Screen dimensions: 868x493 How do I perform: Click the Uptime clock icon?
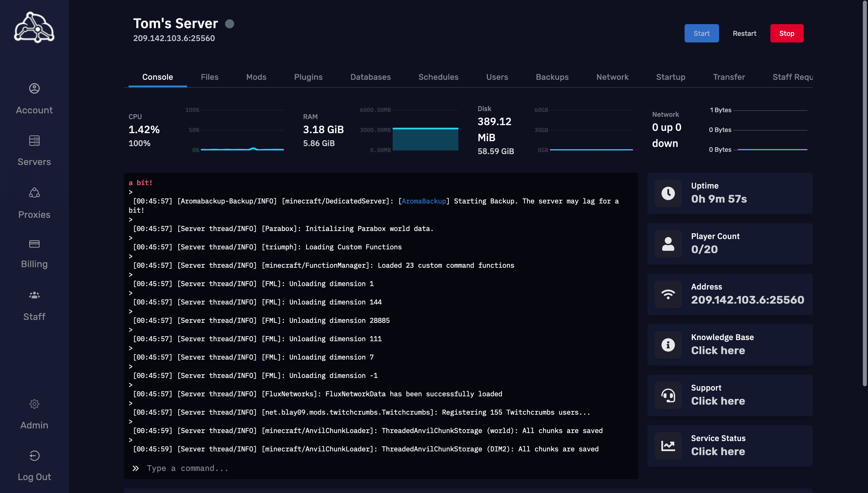668,193
